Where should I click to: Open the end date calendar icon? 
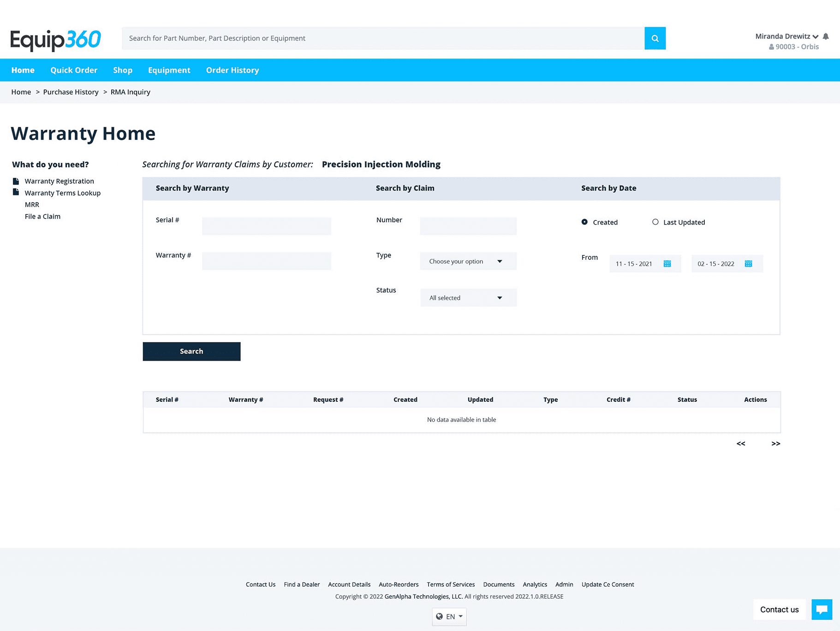tap(748, 264)
